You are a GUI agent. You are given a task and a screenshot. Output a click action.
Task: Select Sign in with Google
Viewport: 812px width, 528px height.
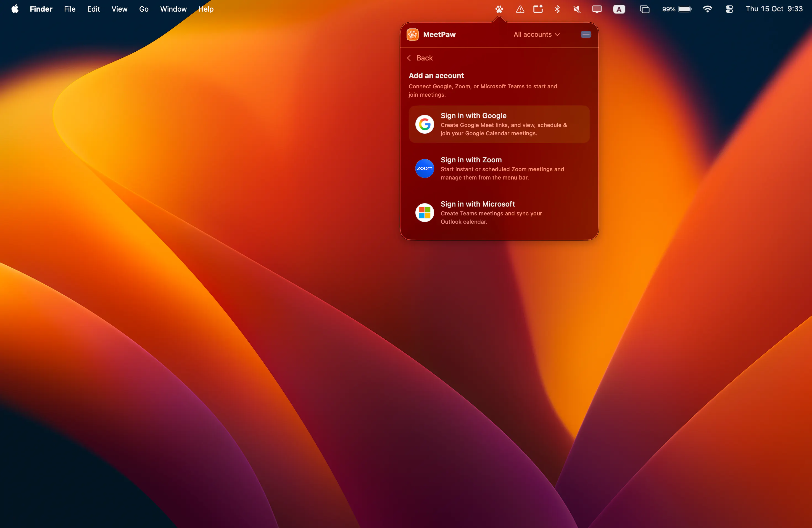tap(499, 124)
